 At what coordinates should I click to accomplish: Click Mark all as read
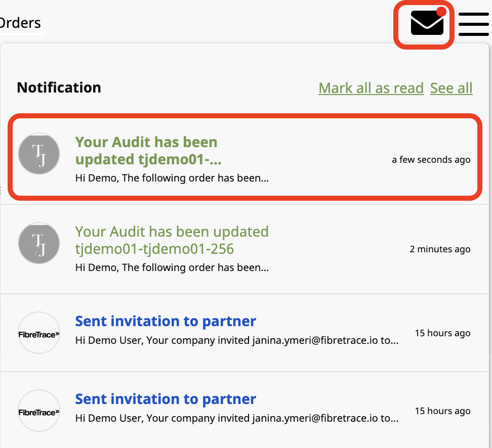(x=371, y=88)
